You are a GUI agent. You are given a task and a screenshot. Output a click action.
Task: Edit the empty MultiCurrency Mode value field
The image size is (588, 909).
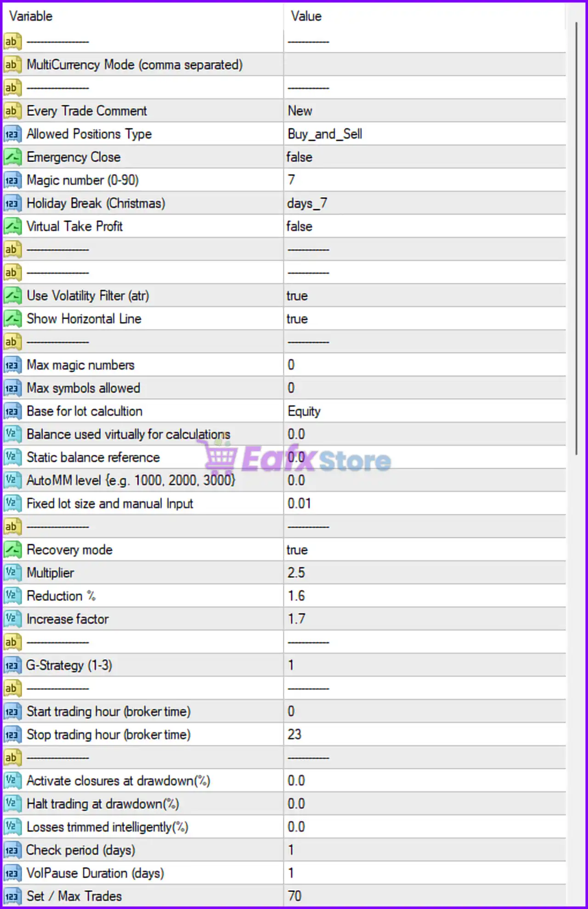pos(424,65)
